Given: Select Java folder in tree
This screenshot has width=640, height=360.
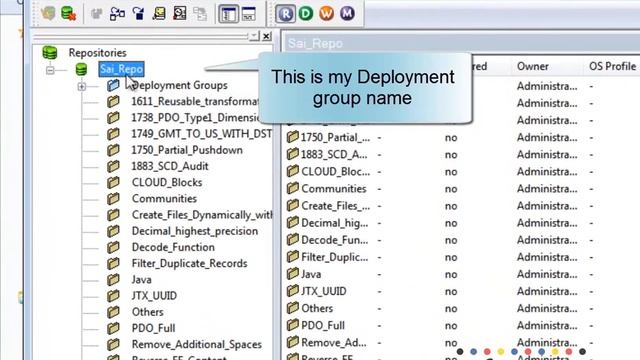Looking at the screenshot, I should point(142,280).
